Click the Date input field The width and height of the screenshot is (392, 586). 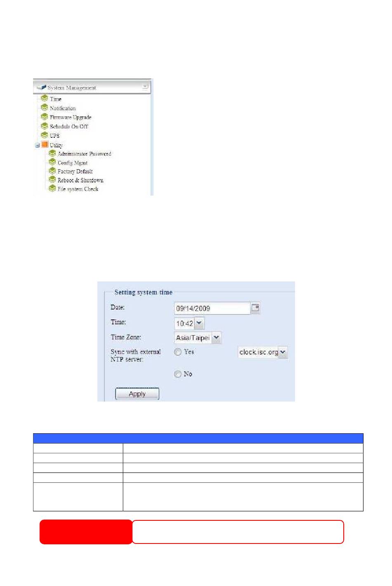pos(212,308)
